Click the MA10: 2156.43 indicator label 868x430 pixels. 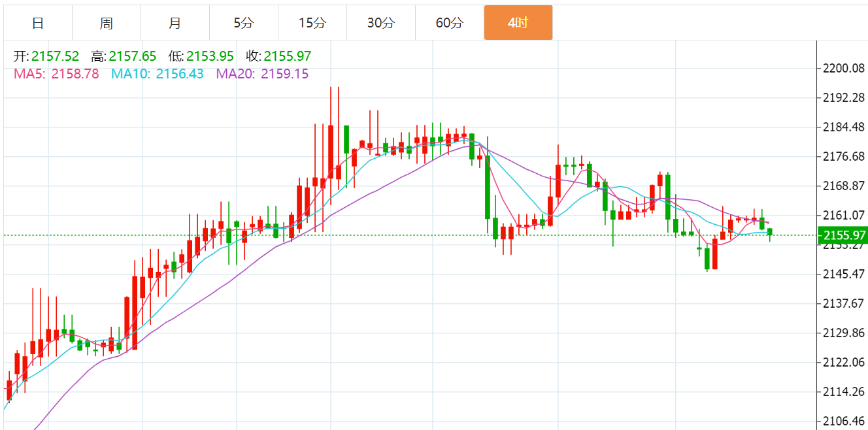[158, 74]
